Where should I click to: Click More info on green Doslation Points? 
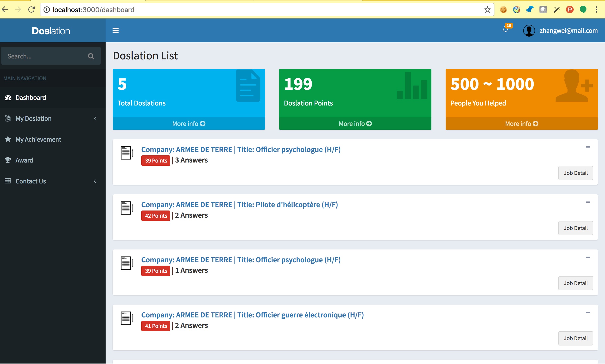point(355,124)
